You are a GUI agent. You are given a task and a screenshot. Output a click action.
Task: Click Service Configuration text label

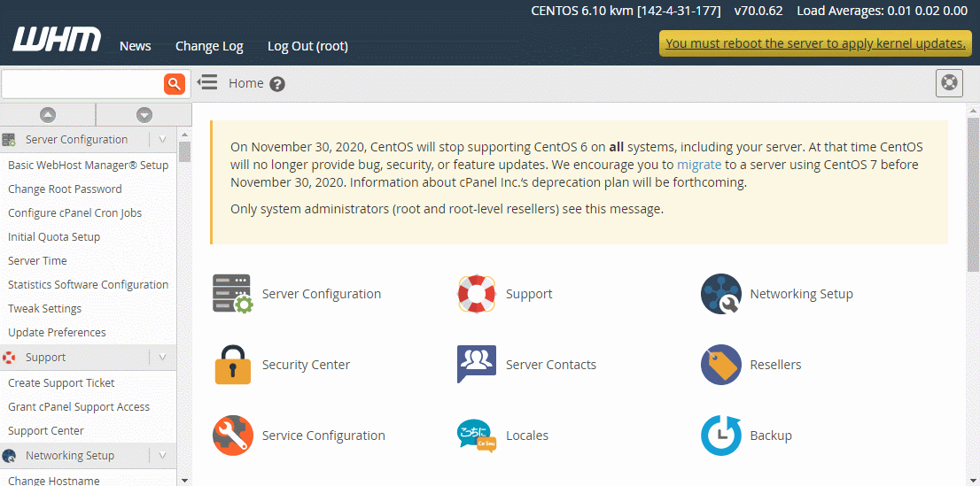(x=323, y=436)
